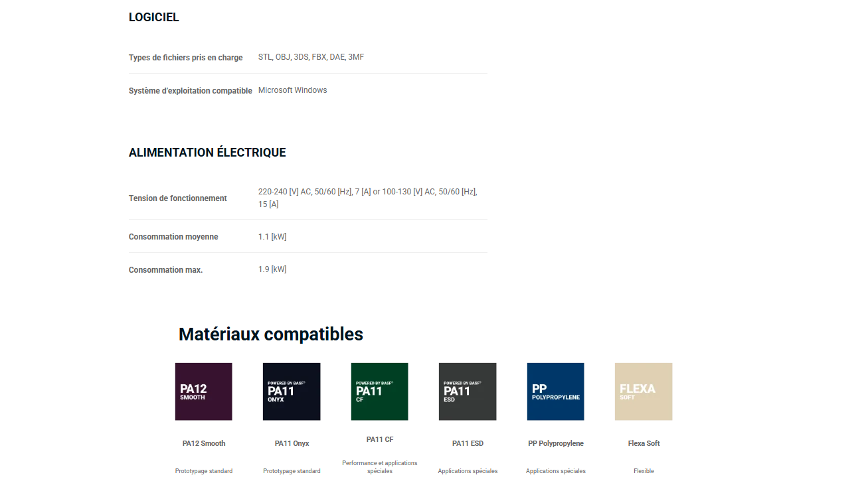Viewport: 868px width, 495px height.
Task: Click 'Performance et applications spéciales' caption
Action: coord(380,467)
